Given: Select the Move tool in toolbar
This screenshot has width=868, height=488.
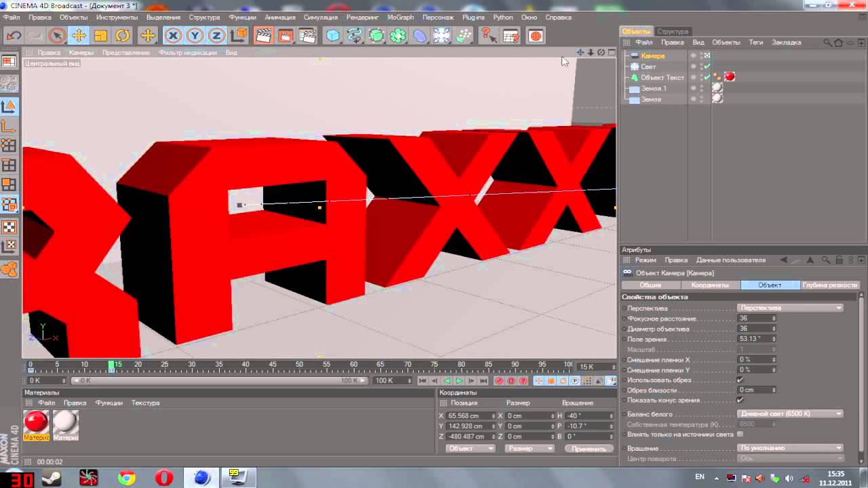Looking at the screenshot, I should tap(79, 35).
